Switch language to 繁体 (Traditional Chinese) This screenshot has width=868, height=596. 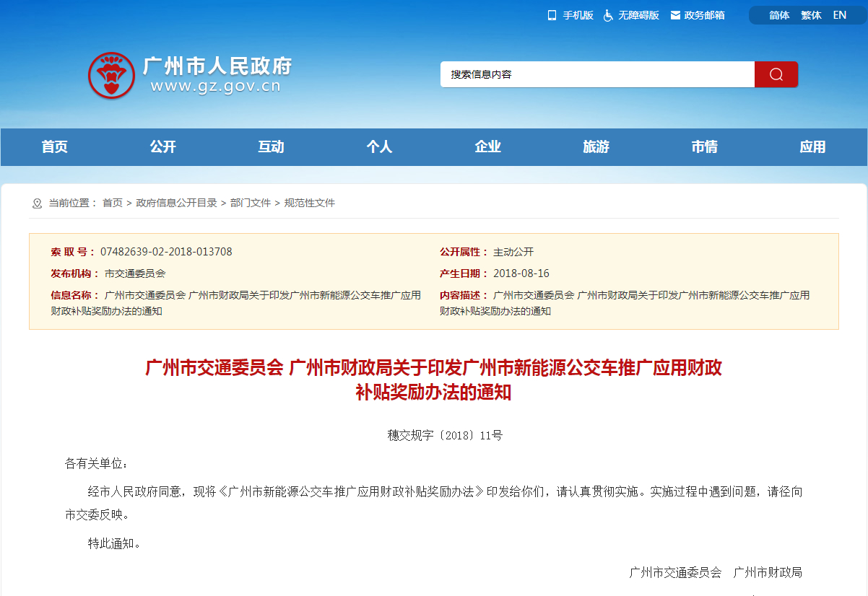[x=811, y=15]
